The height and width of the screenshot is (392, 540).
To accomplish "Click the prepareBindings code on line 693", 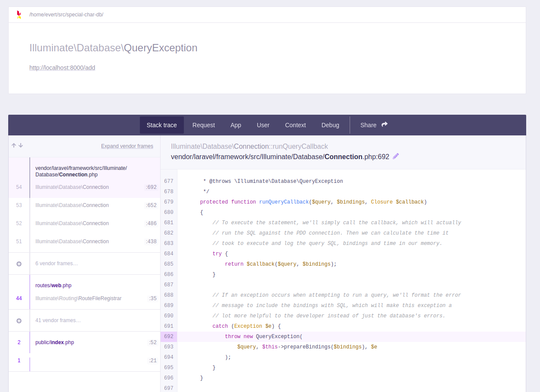I will (307, 347).
